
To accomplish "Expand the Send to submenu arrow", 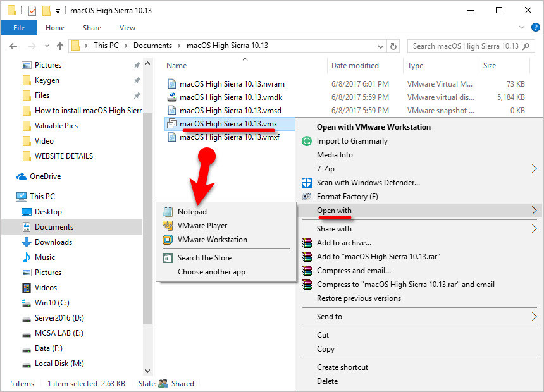I will 534,316.
